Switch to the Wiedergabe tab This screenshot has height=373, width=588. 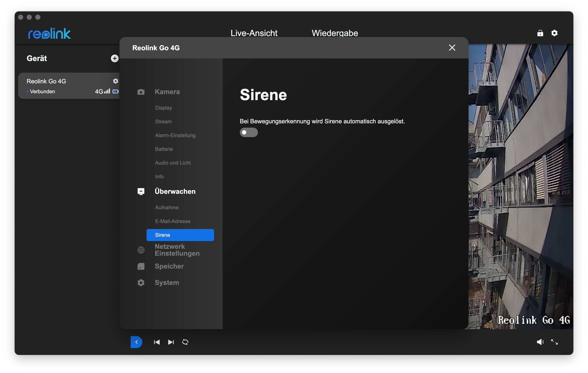[x=335, y=33]
